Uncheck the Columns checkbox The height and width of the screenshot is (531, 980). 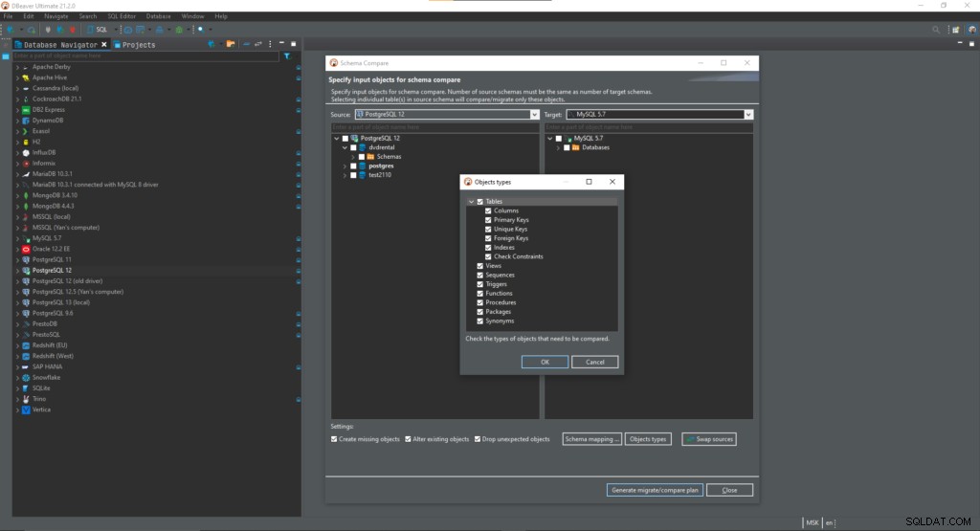click(488, 210)
